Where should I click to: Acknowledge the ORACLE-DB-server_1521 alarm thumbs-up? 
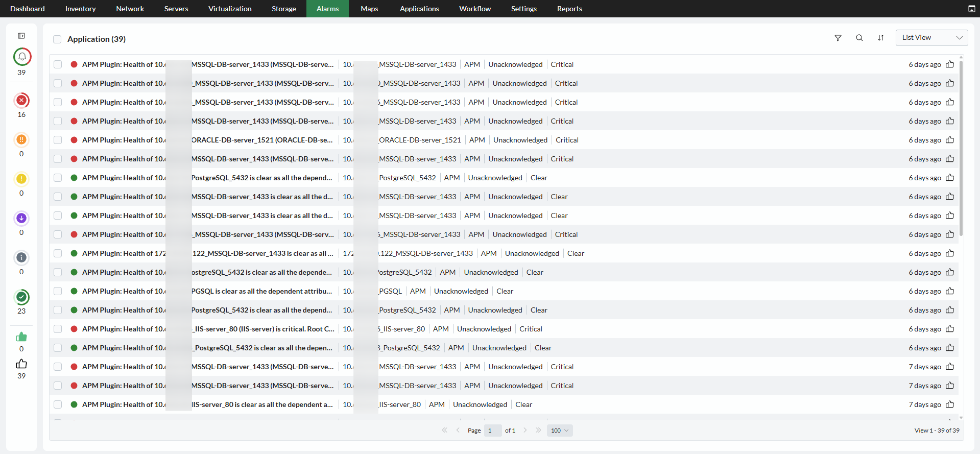[950, 140]
